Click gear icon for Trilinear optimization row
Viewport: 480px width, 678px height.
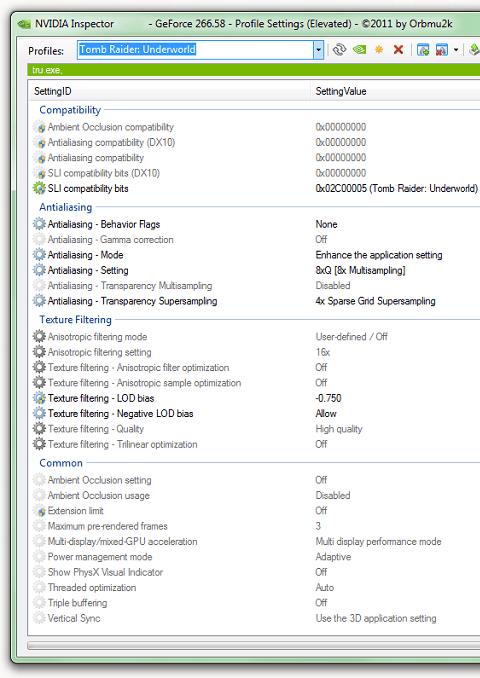[39, 444]
